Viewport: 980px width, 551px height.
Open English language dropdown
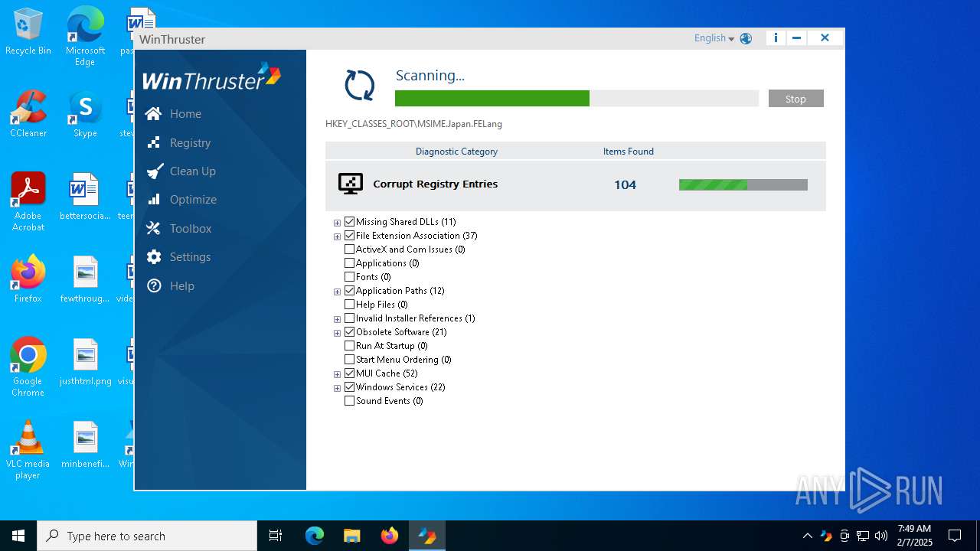714,38
